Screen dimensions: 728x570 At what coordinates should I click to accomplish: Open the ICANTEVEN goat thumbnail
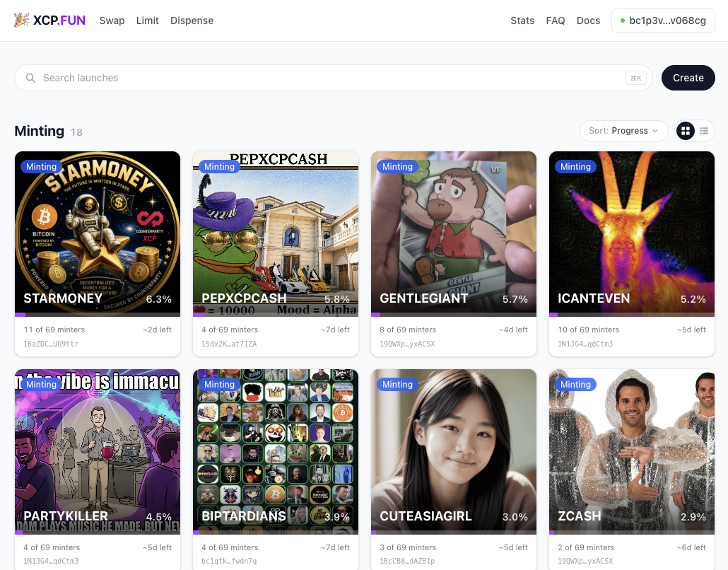click(631, 232)
